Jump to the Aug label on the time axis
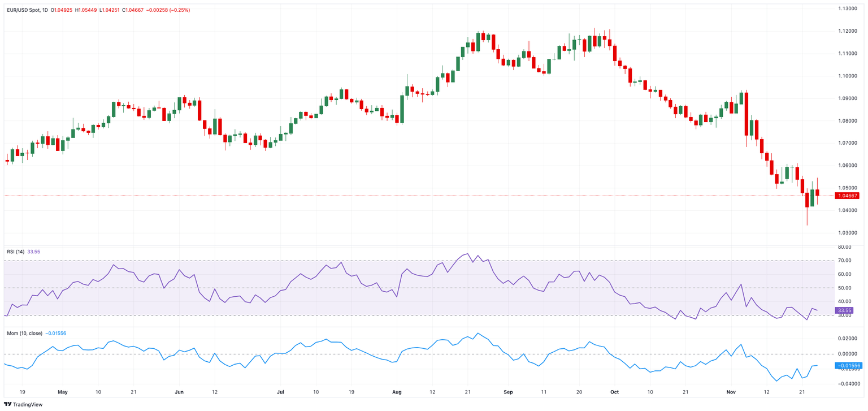Image resolution: width=868 pixels, height=411 pixels. [x=397, y=392]
